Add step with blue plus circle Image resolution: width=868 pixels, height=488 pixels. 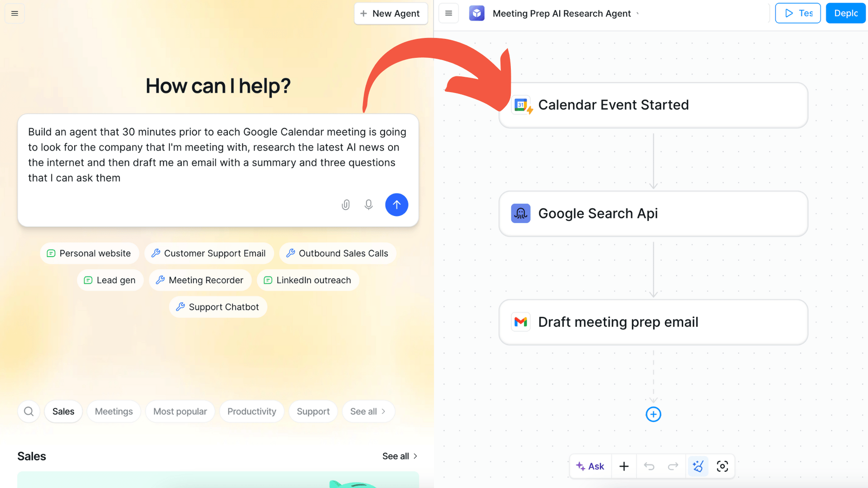click(653, 414)
